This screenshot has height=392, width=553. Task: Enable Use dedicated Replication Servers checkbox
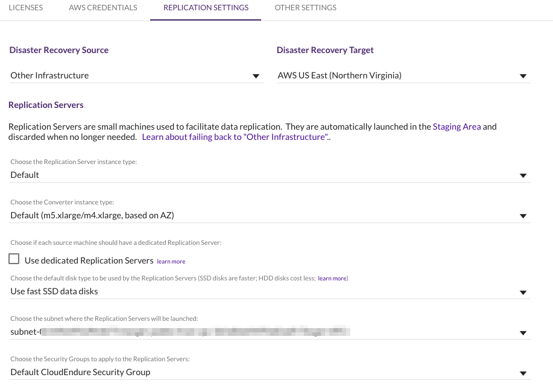pyautogui.click(x=14, y=259)
